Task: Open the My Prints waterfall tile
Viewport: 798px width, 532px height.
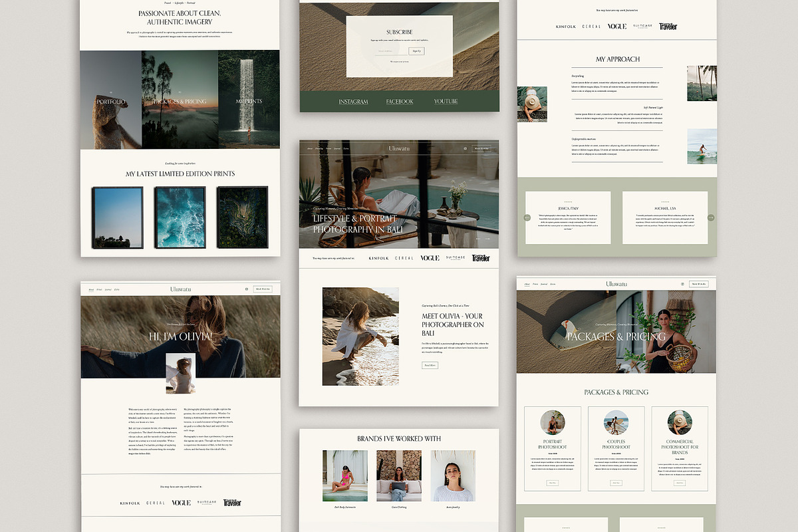Action: click(249, 102)
